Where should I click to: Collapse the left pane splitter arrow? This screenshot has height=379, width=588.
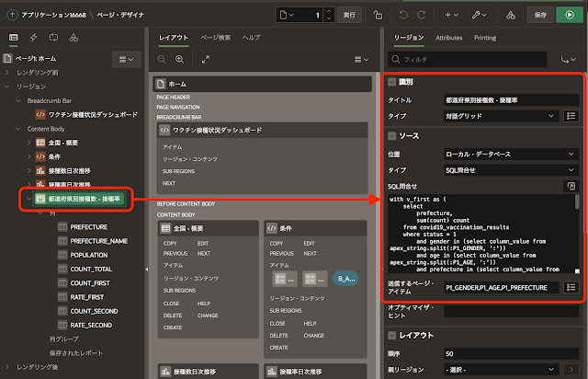click(x=147, y=270)
